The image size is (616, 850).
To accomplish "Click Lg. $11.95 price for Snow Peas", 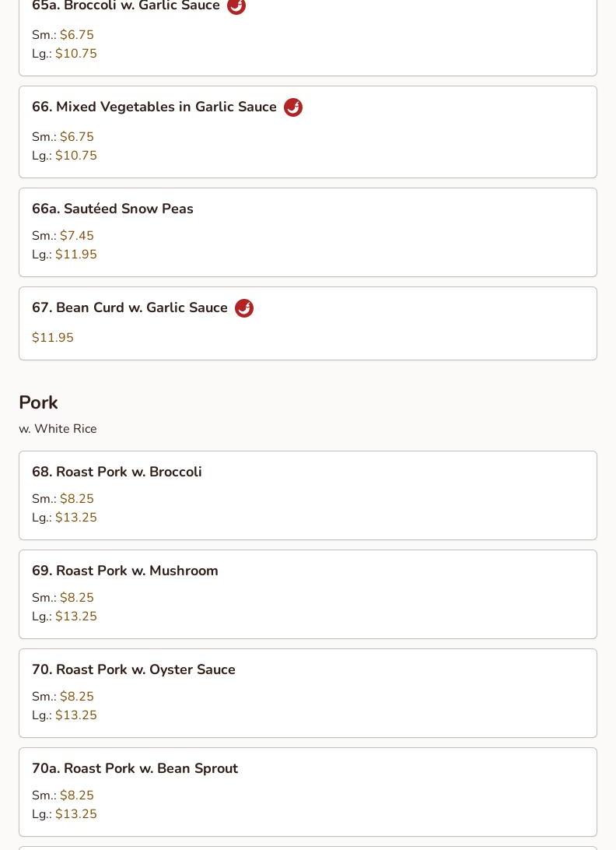I will [x=76, y=255].
